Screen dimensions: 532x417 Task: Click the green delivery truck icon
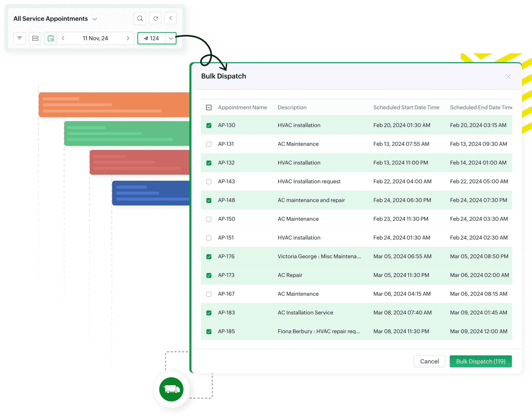171,389
